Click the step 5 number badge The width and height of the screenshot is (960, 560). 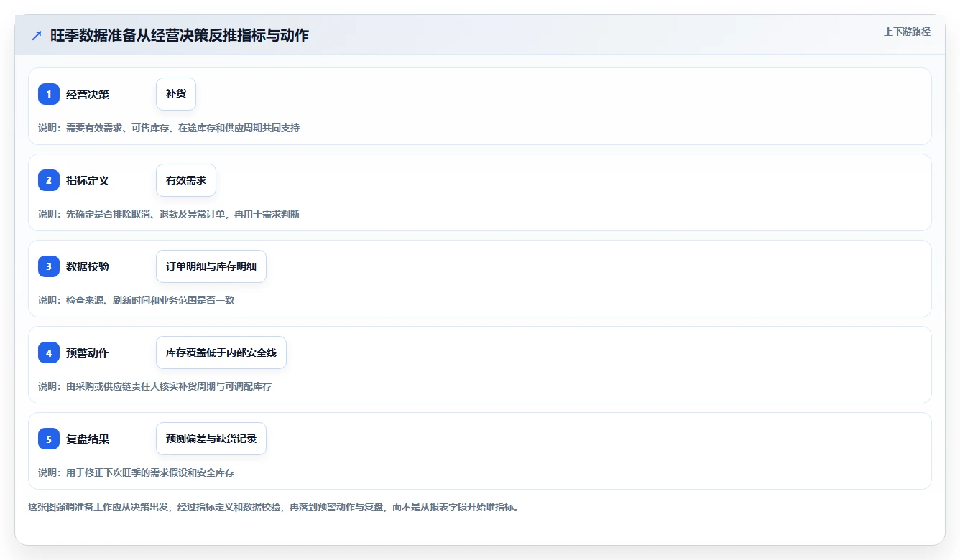point(49,439)
